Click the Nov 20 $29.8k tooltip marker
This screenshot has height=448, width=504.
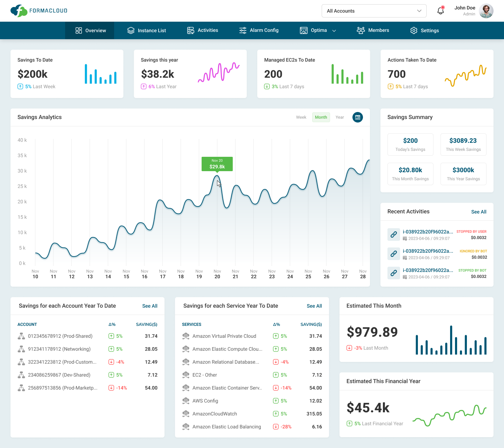tap(217, 164)
